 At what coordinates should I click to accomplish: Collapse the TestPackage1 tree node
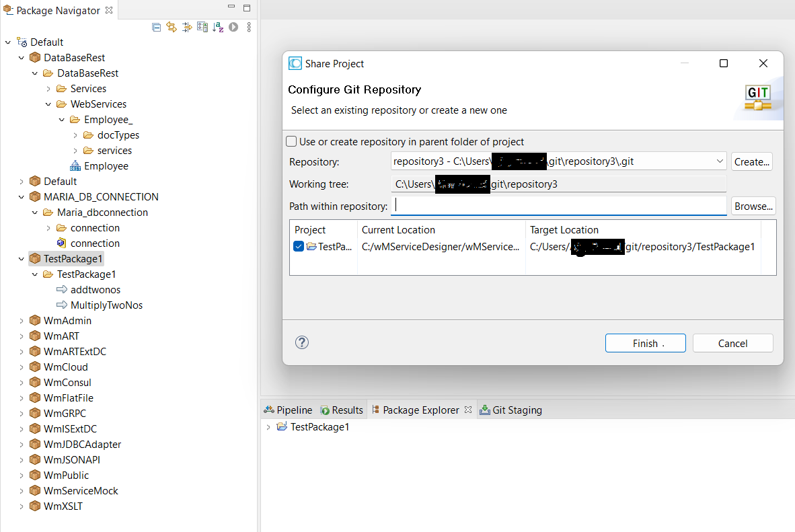click(21, 258)
